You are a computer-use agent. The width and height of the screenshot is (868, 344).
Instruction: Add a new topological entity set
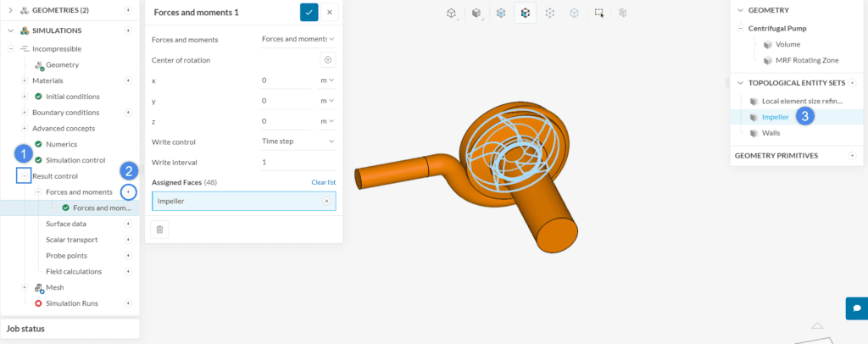tap(852, 83)
